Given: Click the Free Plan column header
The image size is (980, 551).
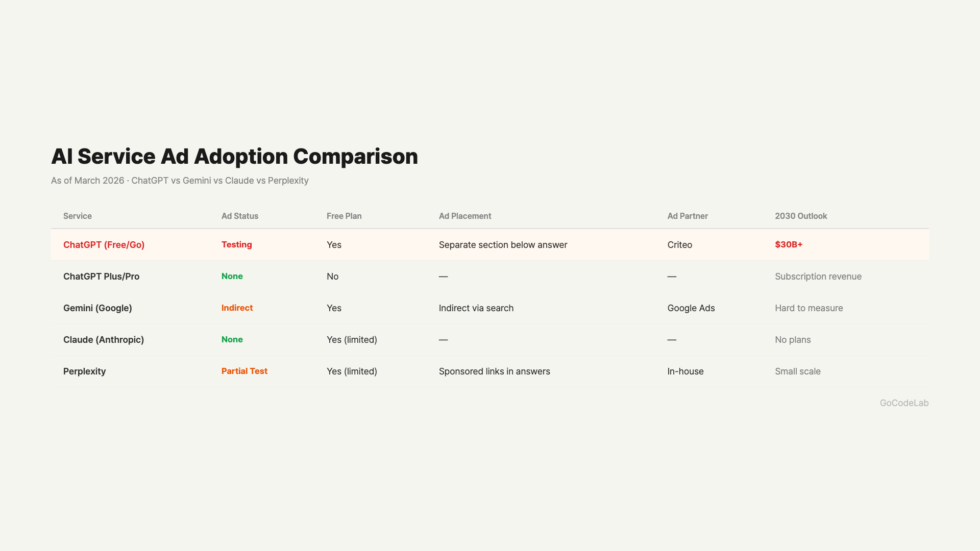Looking at the screenshot, I should pos(344,216).
